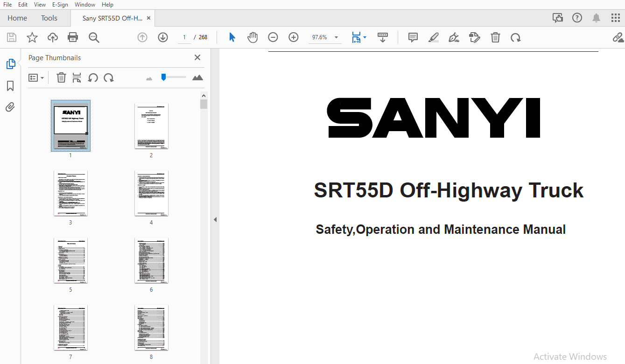Click the thumbnails panel page break icon

(x=77, y=78)
